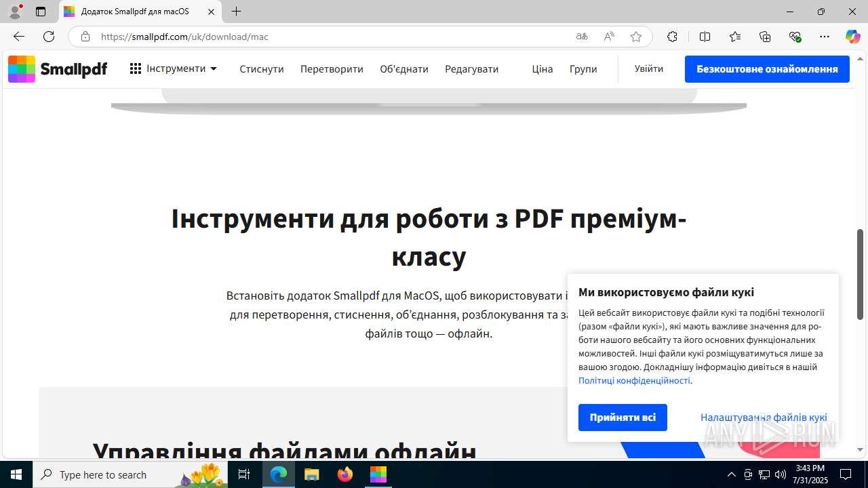Show hidden tray icons

(x=731, y=474)
